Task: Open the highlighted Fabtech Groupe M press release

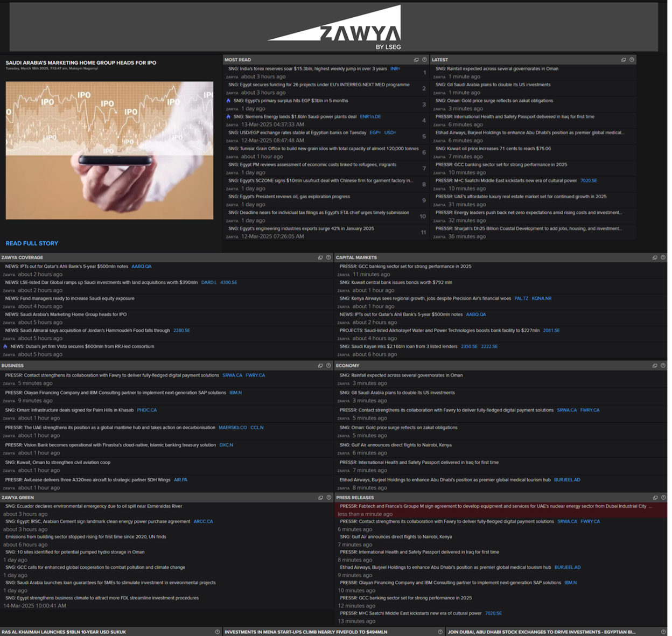Action: click(x=493, y=506)
